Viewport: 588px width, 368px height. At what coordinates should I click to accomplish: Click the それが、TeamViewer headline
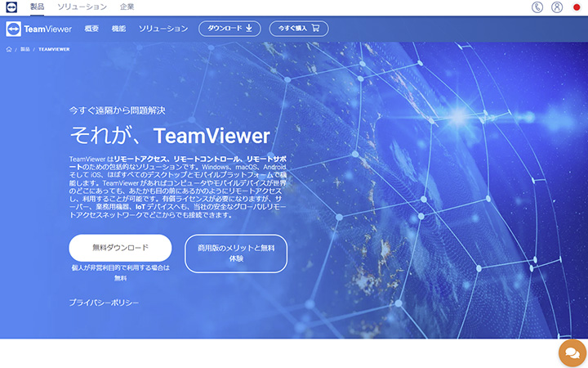click(x=170, y=136)
